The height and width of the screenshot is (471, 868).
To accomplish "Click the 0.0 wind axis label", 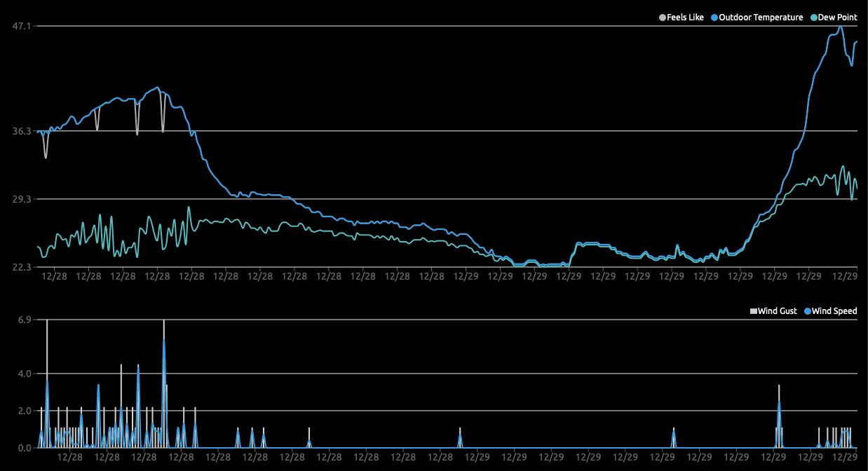I will (25, 448).
